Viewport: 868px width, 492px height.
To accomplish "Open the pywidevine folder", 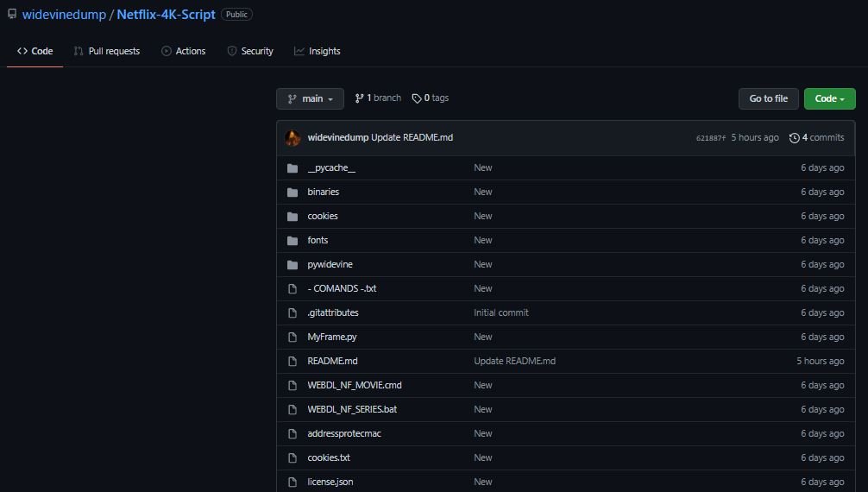I will pos(330,264).
